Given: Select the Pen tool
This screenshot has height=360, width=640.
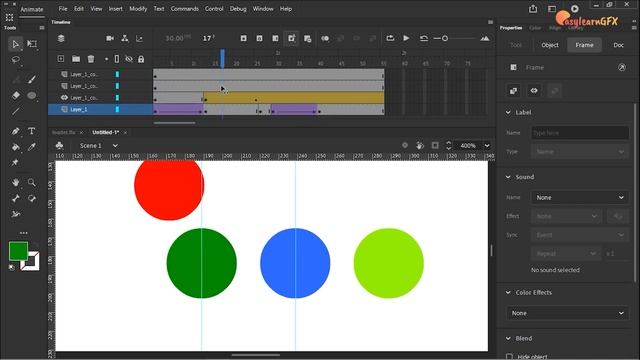Looking at the screenshot, I should click(x=16, y=131).
